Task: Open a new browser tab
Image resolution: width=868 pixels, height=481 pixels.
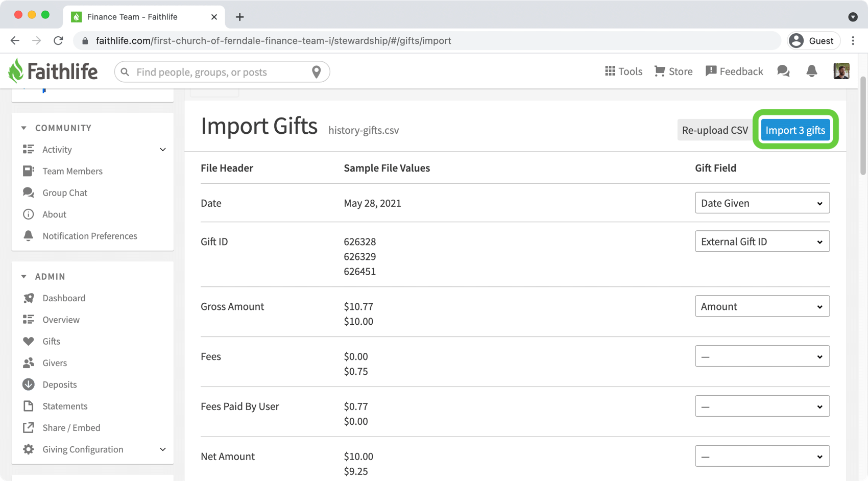Action: point(239,17)
